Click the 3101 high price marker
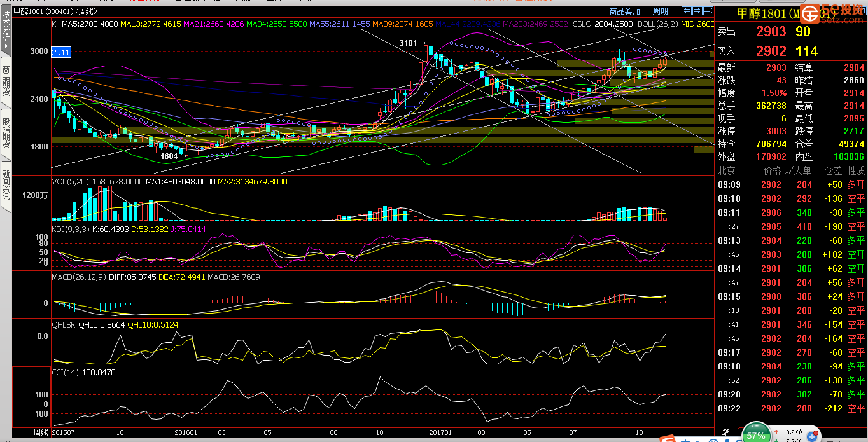 [408, 43]
